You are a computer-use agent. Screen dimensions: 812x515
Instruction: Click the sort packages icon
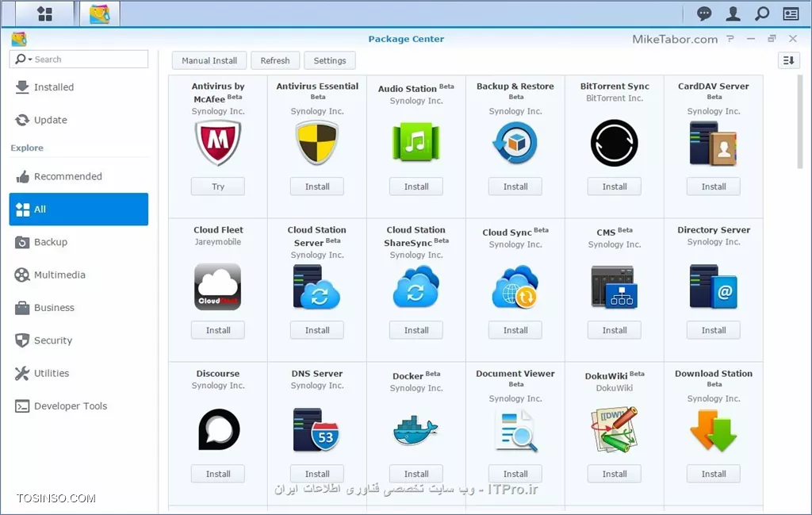click(x=788, y=60)
